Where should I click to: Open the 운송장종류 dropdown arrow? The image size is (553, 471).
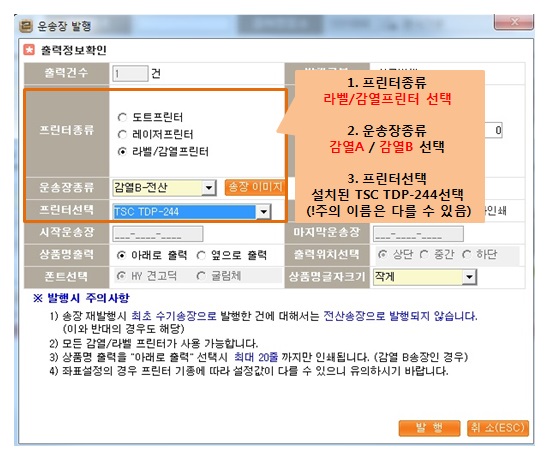click(209, 188)
